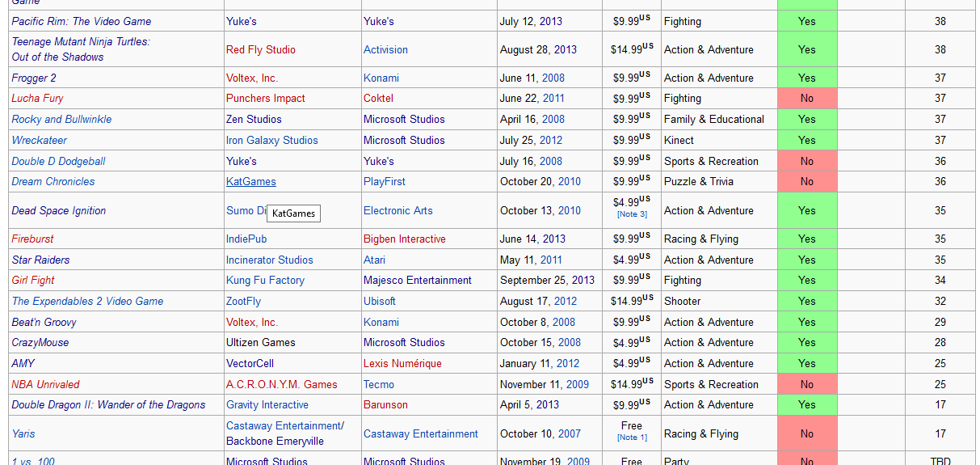This screenshot has height=465, width=980.
Task: Open year 2011 in Lucha Fury release date
Action: click(x=553, y=98)
